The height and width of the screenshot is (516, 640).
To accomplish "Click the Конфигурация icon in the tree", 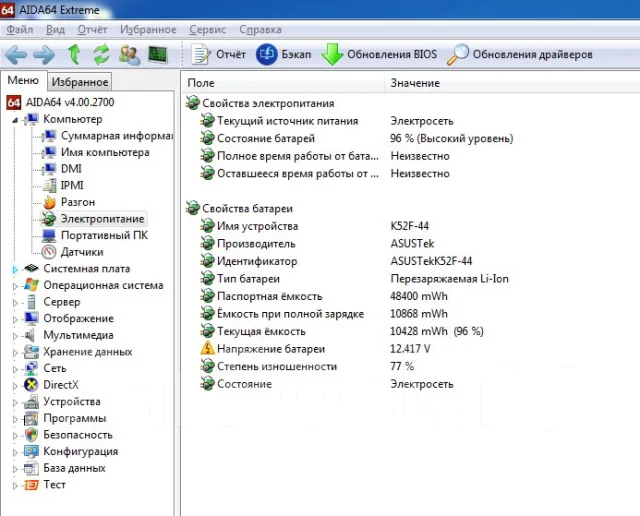I will point(31,452).
